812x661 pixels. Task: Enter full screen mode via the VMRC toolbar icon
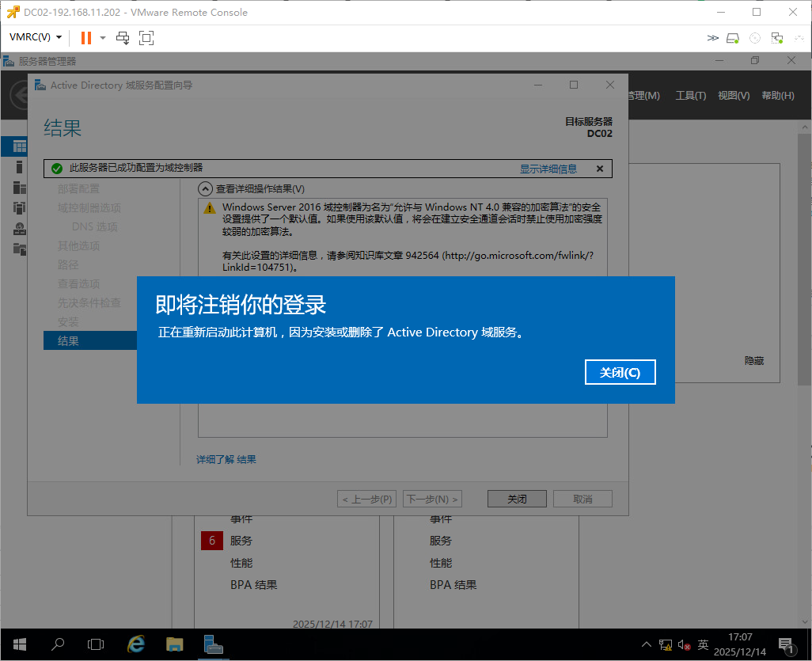146,38
